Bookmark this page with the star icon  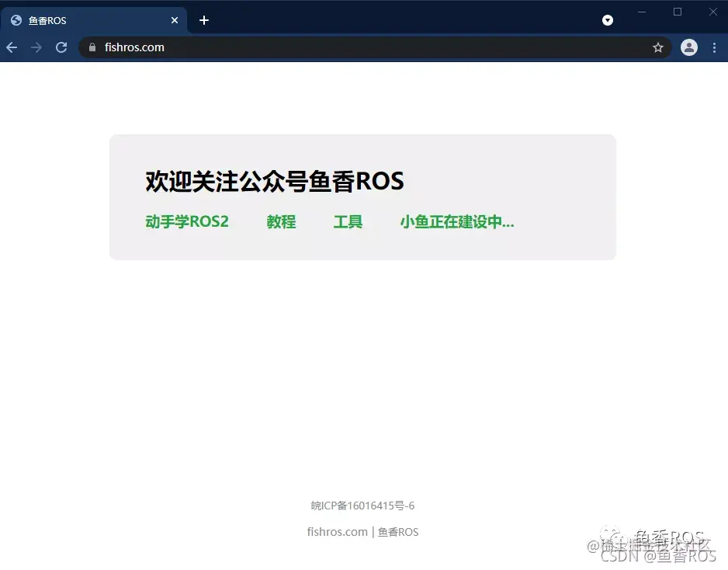pyautogui.click(x=658, y=47)
